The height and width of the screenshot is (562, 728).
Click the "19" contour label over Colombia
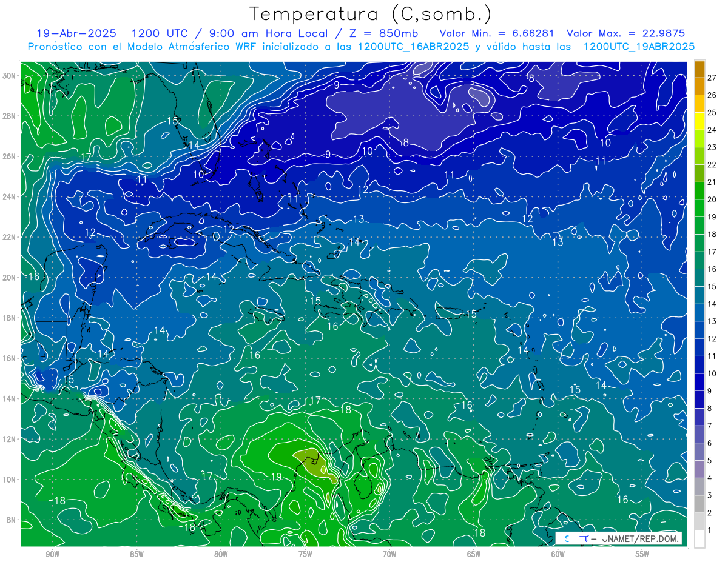tap(275, 477)
